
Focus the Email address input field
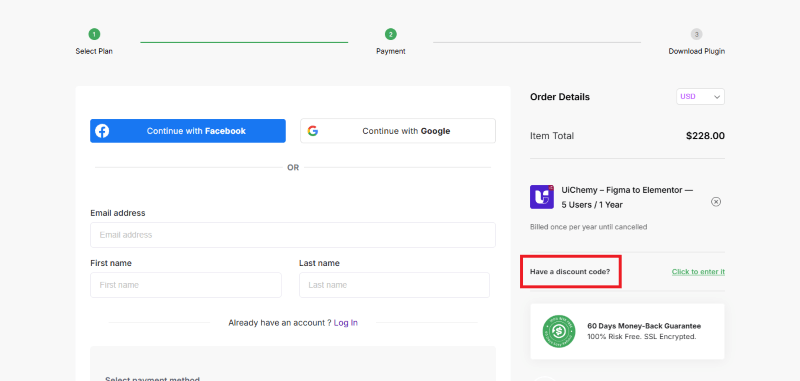(293, 235)
